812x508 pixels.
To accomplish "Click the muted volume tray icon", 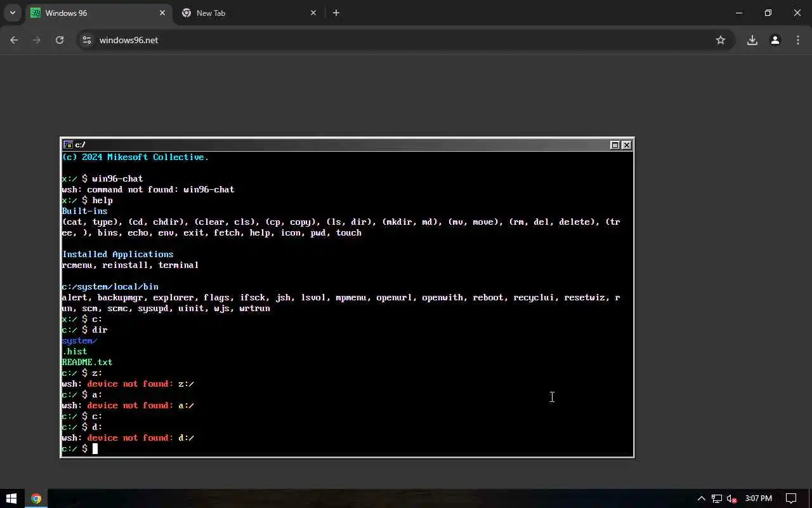I will click(732, 498).
